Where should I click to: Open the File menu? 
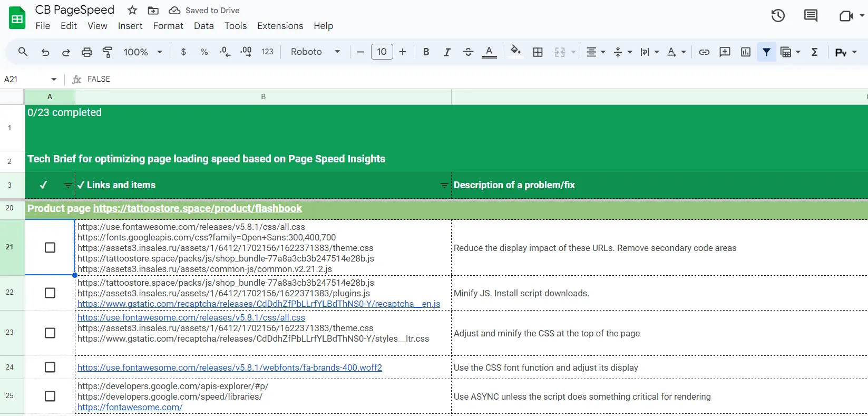(x=43, y=26)
